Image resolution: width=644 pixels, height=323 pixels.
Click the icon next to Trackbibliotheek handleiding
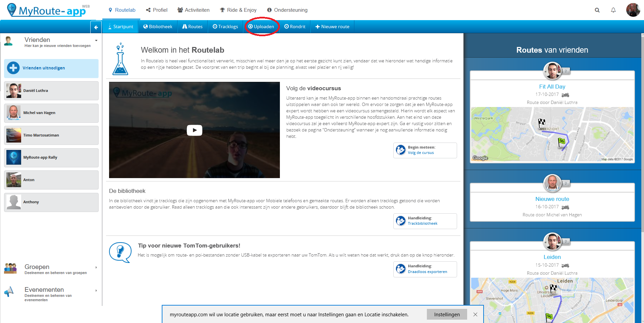tap(401, 221)
